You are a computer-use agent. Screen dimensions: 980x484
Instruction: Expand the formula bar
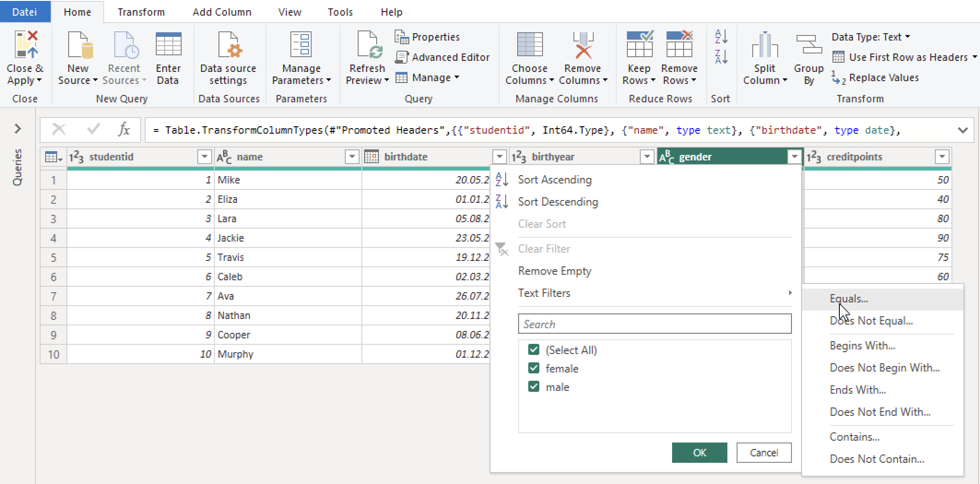[962, 130]
